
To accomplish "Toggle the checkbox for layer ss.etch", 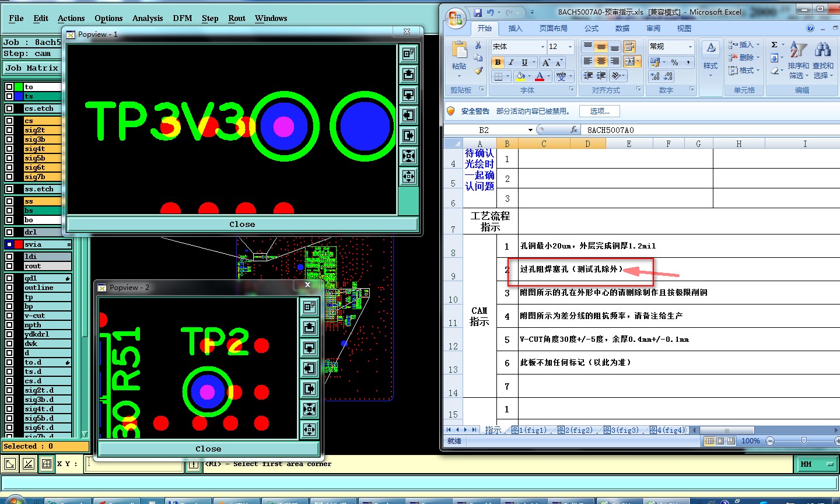I will pyautogui.click(x=9, y=189).
